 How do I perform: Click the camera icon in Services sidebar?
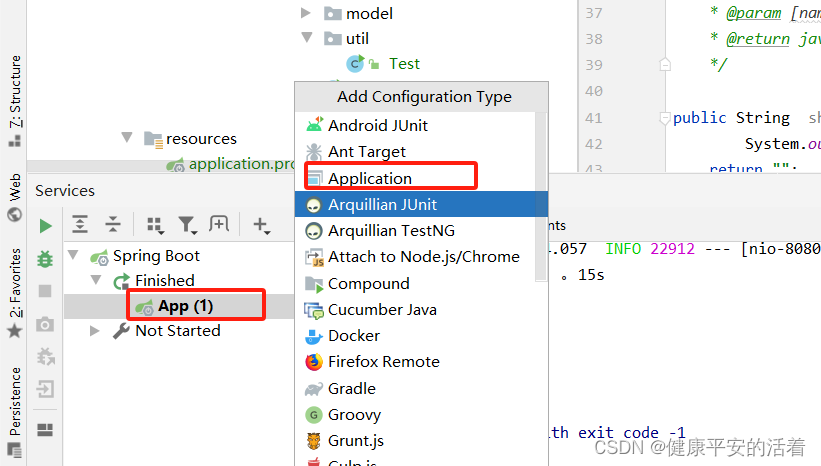(45, 325)
